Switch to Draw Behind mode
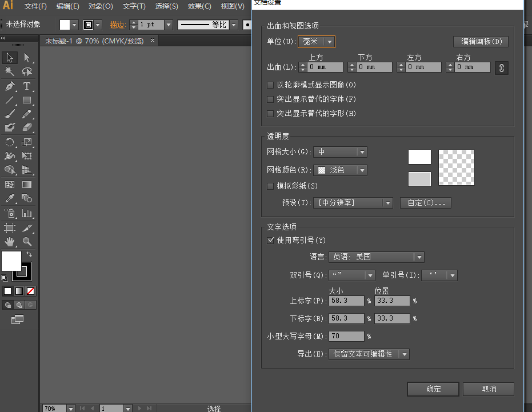This screenshot has height=412, width=532. pos(19,305)
